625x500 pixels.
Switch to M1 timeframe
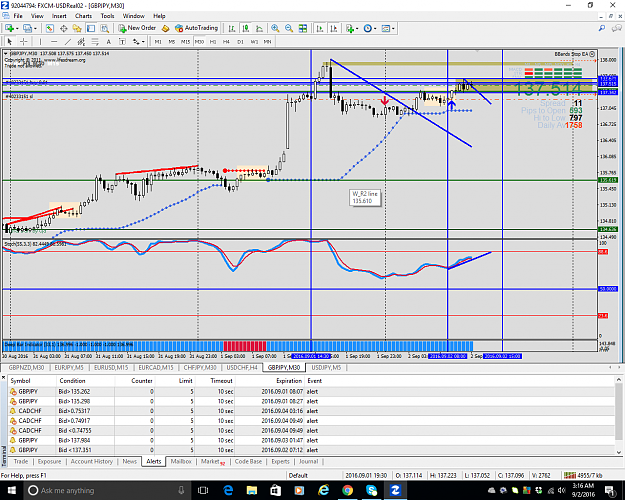pyautogui.click(x=158, y=41)
